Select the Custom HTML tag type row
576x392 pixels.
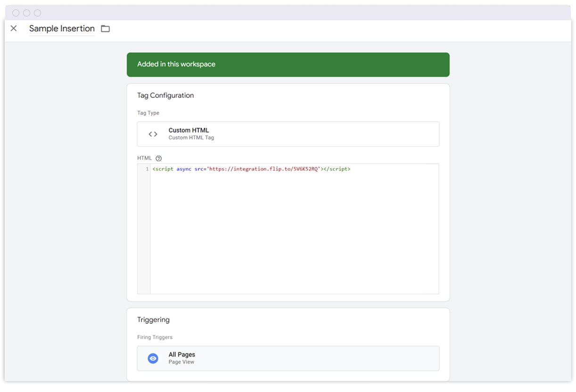click(288, 134)
